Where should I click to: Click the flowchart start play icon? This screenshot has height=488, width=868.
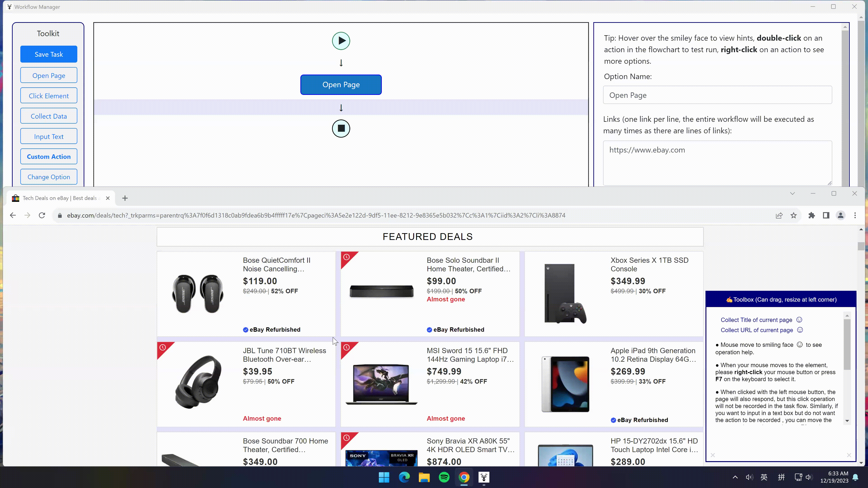coord(341,41)
